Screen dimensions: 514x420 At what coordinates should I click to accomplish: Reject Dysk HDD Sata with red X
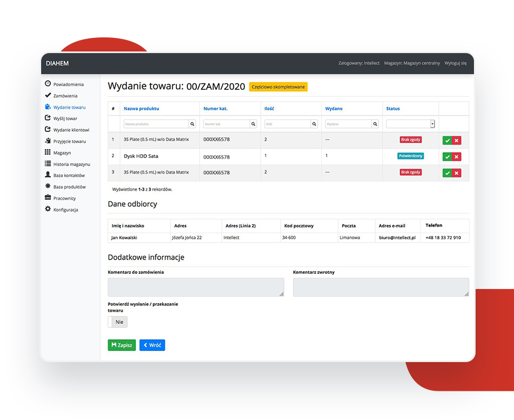point(456,157)
